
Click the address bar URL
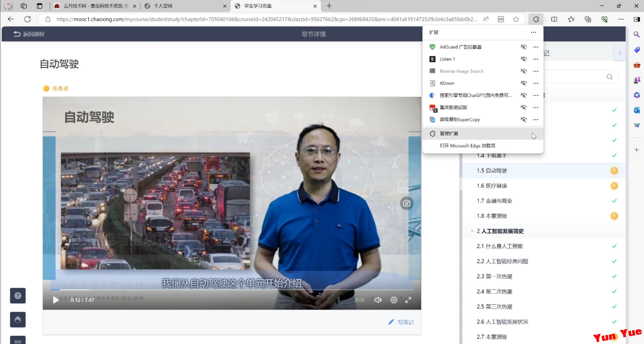coord(266,19)
